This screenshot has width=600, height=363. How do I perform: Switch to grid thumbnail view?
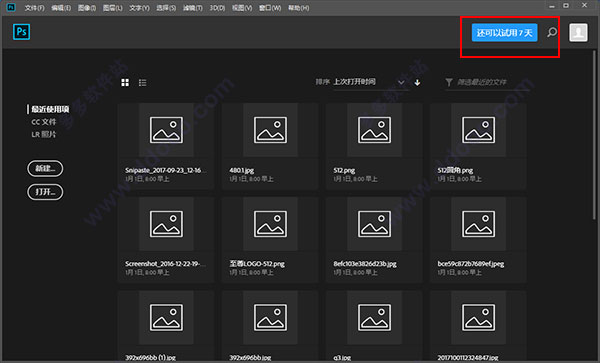pyautogui.click(x=125, y=83)
